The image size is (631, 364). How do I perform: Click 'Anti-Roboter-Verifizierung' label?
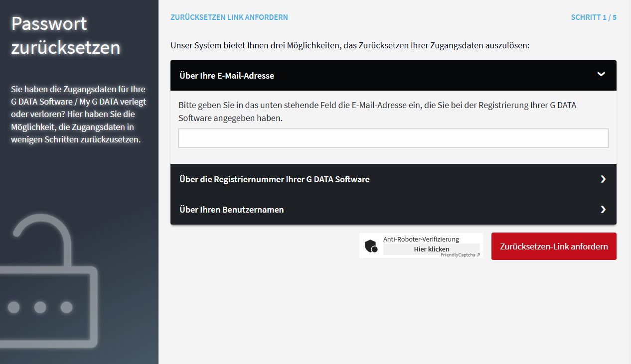421,239
